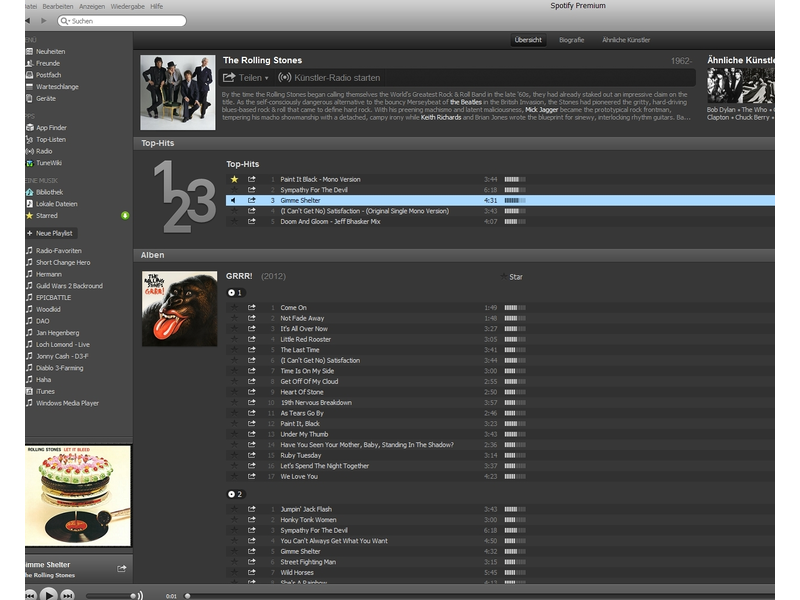Switch to the Biografie tab
This screenshot has width=800, height=600.
(571, 40)
